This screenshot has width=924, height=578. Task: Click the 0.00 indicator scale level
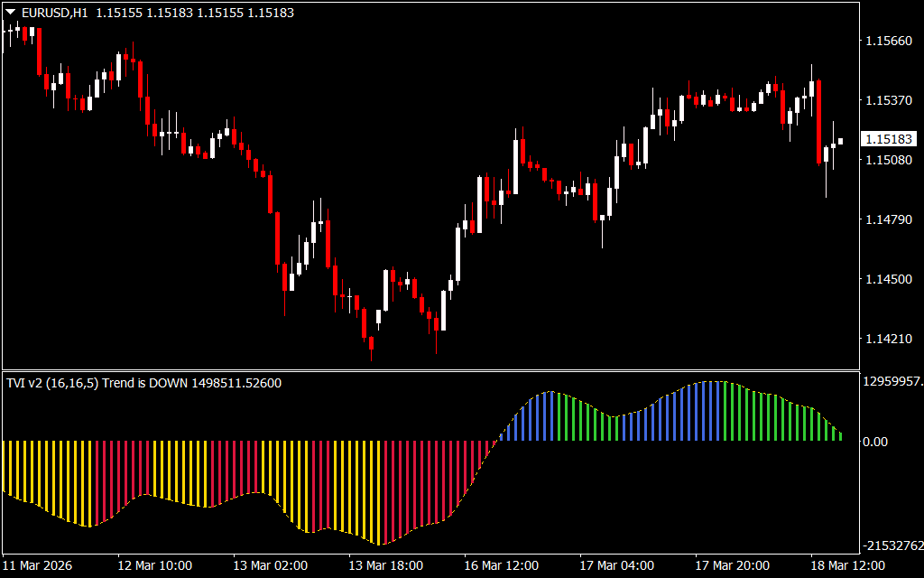(876, 442)
